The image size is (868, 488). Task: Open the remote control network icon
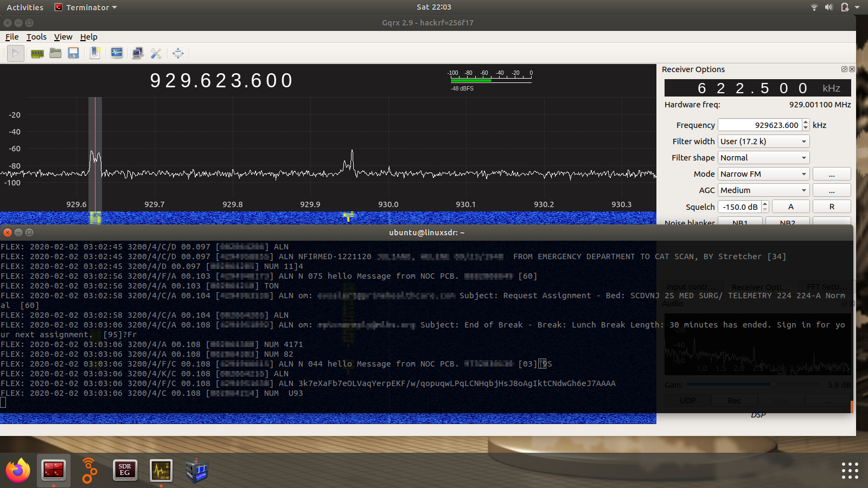[138, 53]
